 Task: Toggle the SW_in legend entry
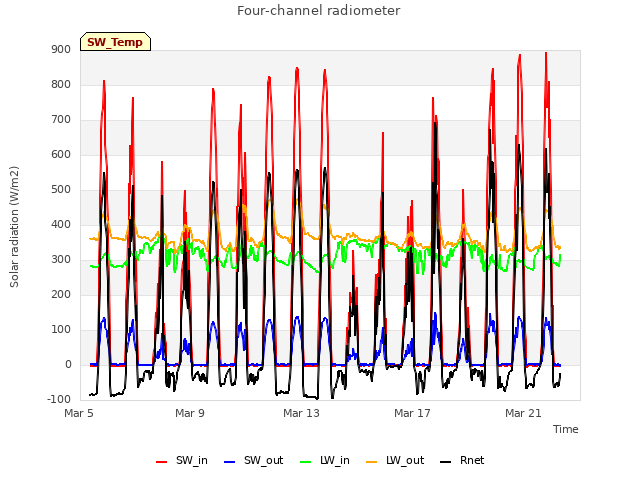tap(182, 460)
